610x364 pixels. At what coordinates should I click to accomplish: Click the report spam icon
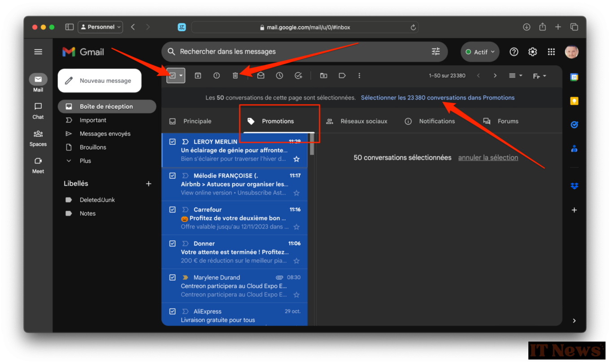coord(217,76)
